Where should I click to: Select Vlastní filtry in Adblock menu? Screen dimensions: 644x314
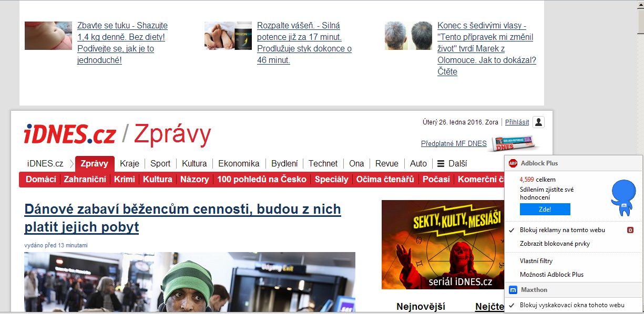point(536,261)
